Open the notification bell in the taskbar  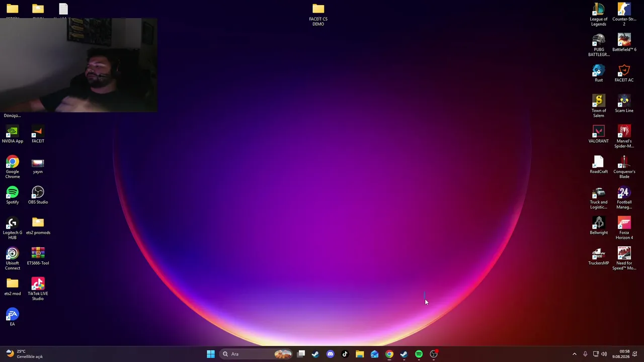[x=635, y=354]
